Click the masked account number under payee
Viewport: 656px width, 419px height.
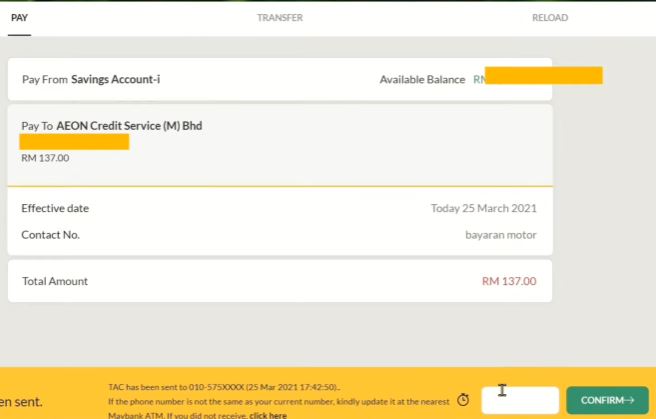(75, 142)
